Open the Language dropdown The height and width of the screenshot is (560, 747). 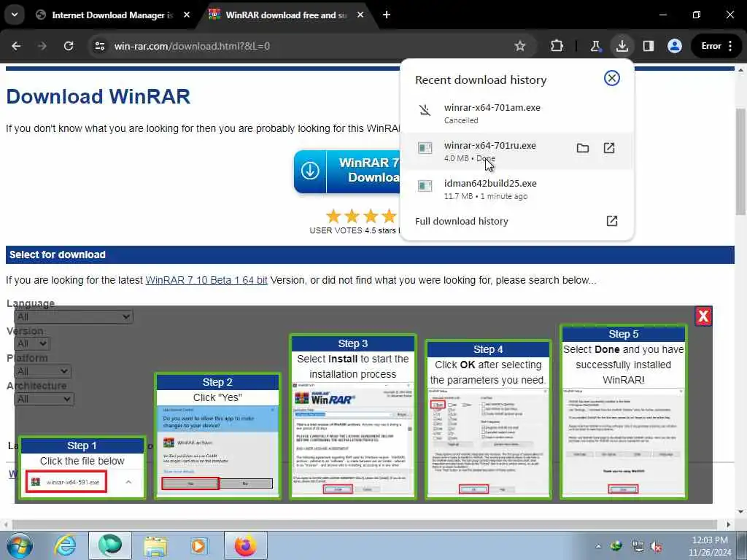tap(74, 316)
